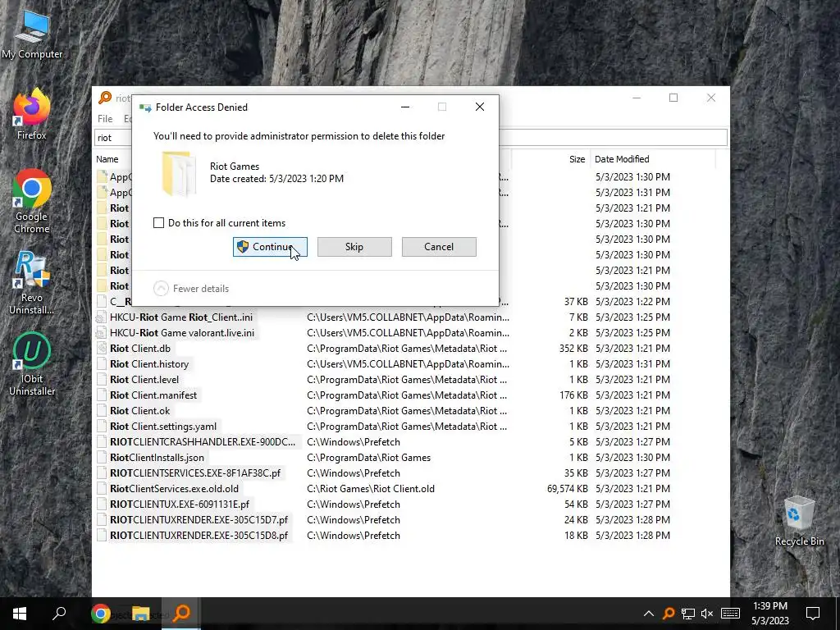Viewport: 840px width, 630px height.
Task: Open network status tray icon
Action: click(688, 614)
